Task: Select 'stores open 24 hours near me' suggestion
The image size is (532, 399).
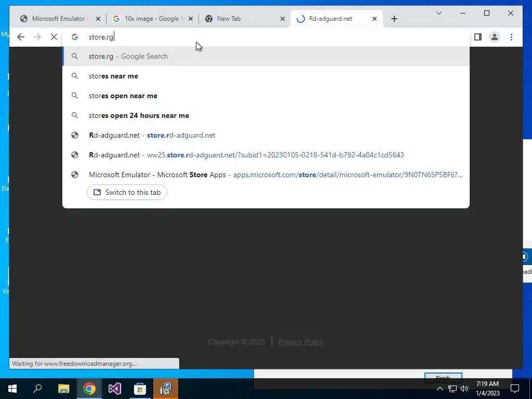Action: tap(266, 115)
